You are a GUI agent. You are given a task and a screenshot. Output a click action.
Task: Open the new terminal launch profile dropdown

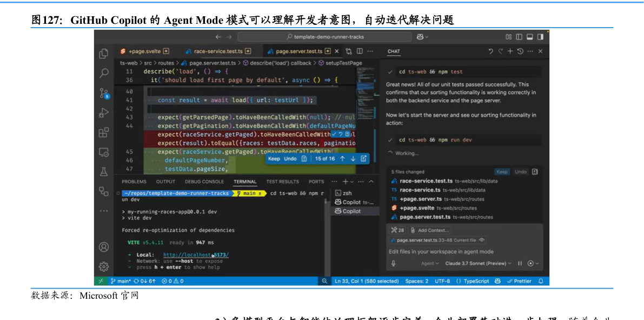coord(351,181)
